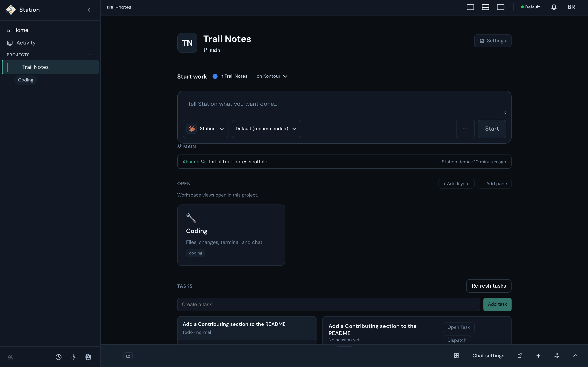Select the todo Contributing task card
This screenshot has width=588, height=367.
point(247,328)
